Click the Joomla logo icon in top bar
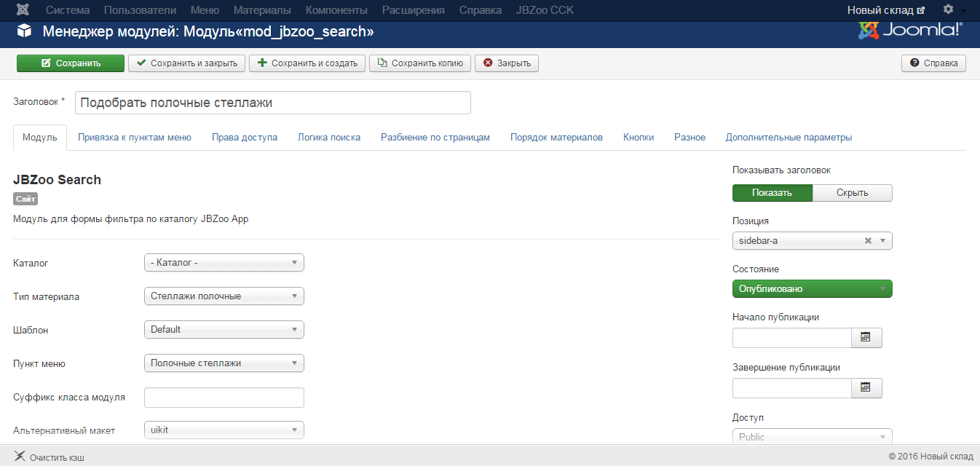The height and width of the screenshot is (466, 980). pyautogui.click(x=24, y=10)
